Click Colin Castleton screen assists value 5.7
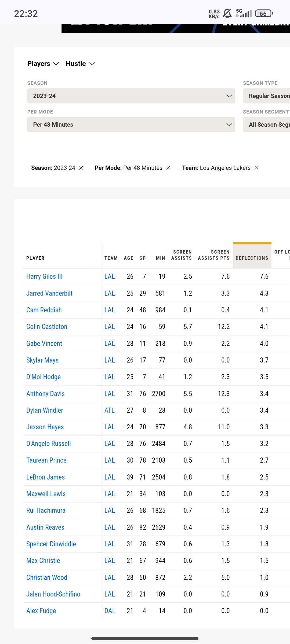This screenshot has width=290, height=644. click(188, 327)
